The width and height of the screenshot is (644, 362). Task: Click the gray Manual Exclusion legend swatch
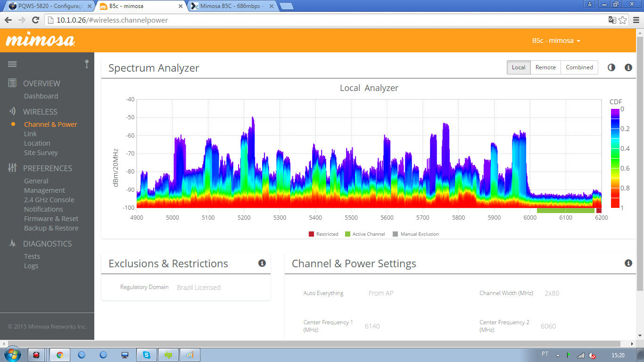(396, 234)
